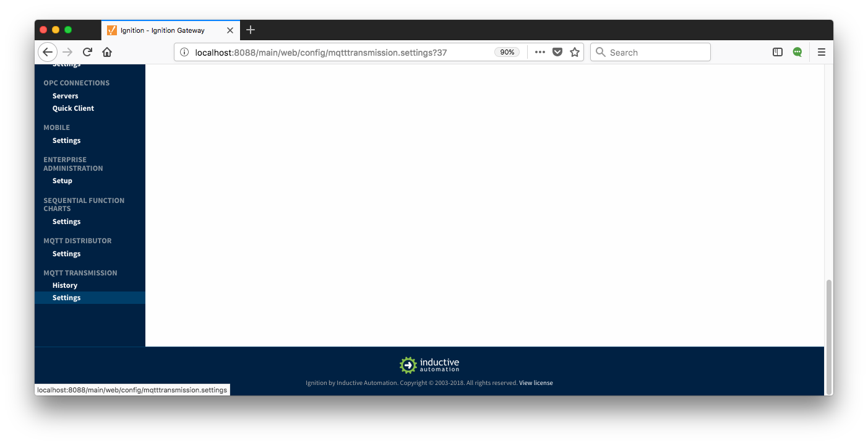Show site information icon in address bar
Screen dimensions: 868x445
(x=184, y=53)
